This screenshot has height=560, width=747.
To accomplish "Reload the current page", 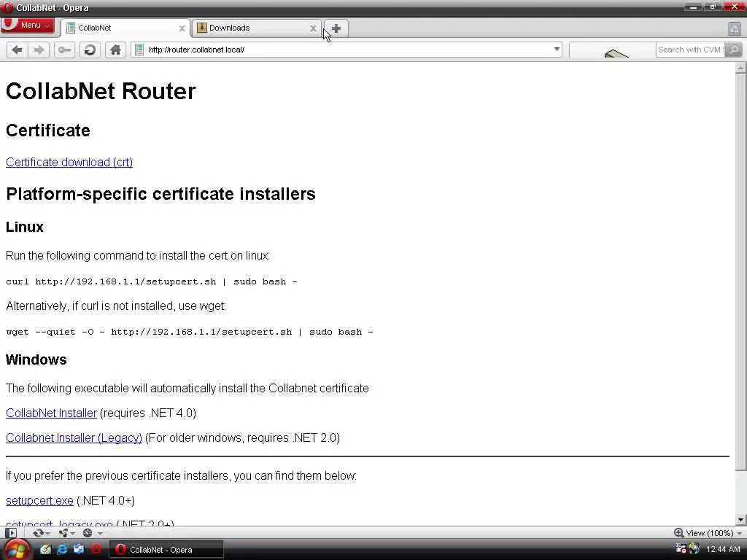I will coord(90,50).
